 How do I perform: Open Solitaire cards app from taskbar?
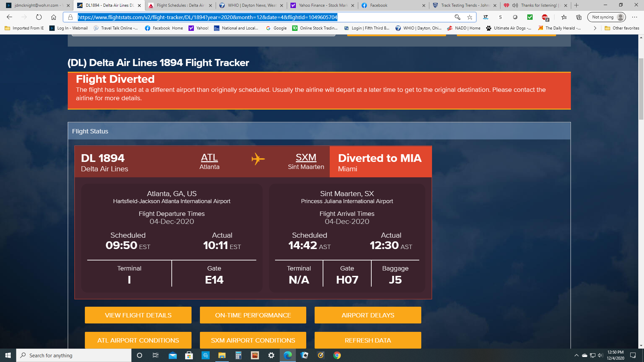click(304, 355)
